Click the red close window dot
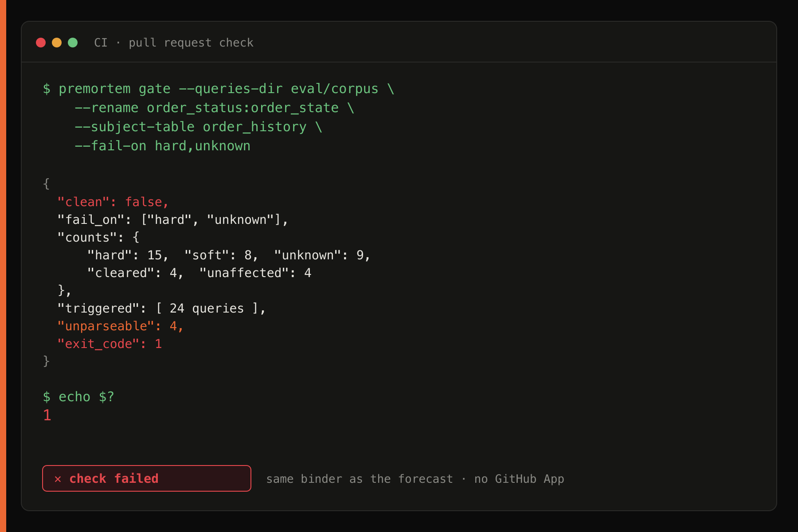This screenshot has width=798, height=532. point(41,43)
